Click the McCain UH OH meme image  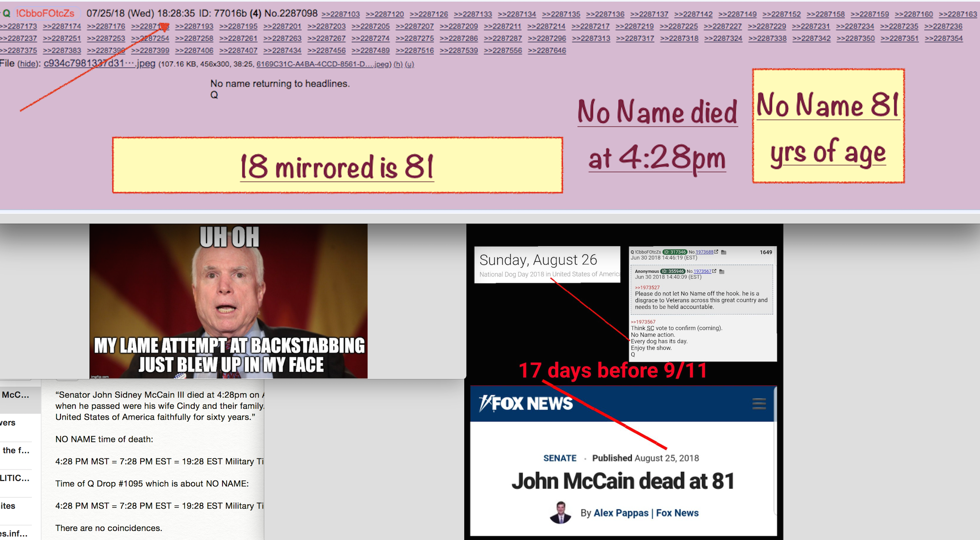pos(228,301)
